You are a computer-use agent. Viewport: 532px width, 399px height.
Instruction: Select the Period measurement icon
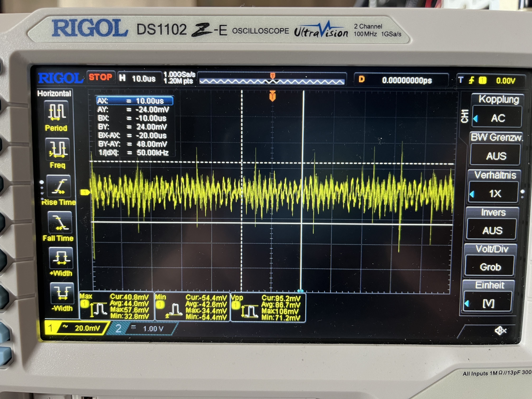point(57,112)
